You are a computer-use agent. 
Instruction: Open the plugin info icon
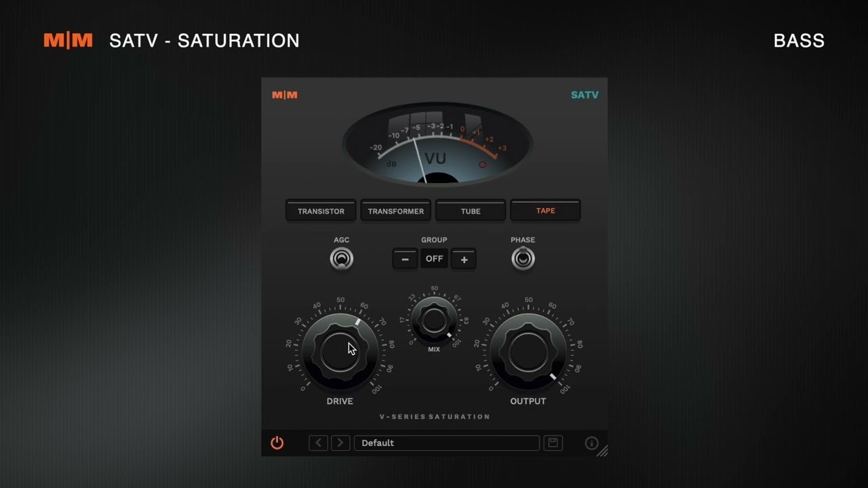tap(591, 443)
